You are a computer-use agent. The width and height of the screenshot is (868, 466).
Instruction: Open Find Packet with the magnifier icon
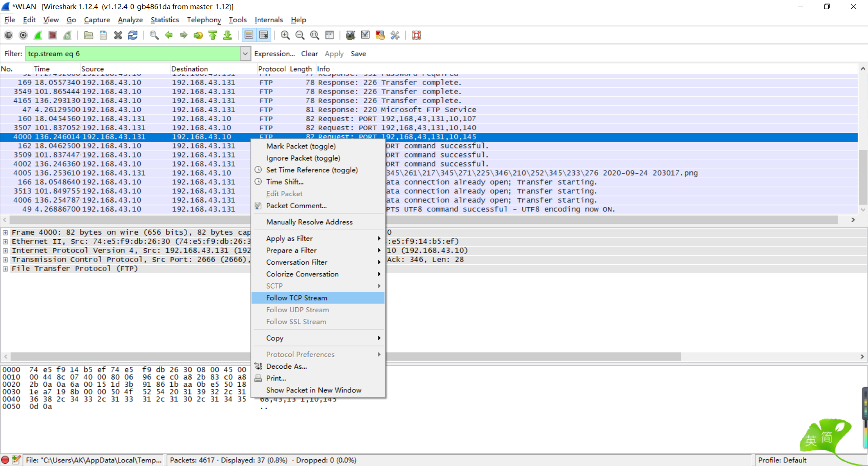point(154,35)
